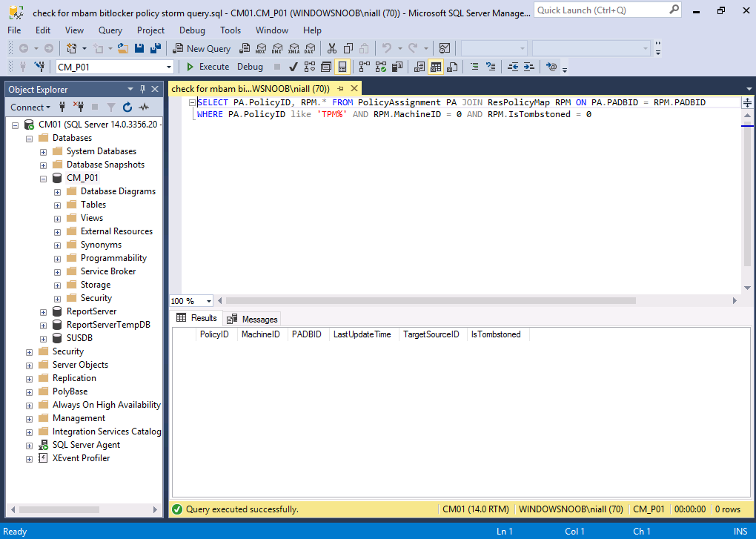Expand the SQL Server Agent node
The image size is (756, 539).
(30, 446)
